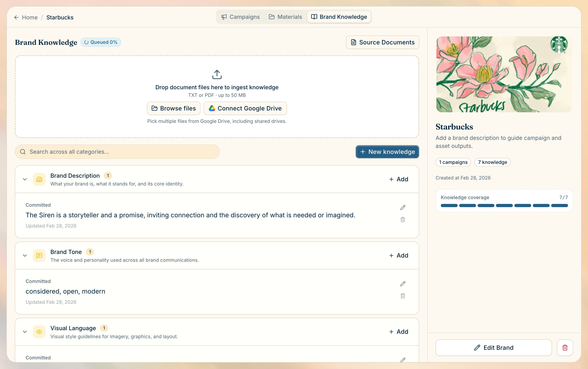
Task: Delete the Siren storyteller description entry
Action: pyautogui.click(x=403, y=220)
